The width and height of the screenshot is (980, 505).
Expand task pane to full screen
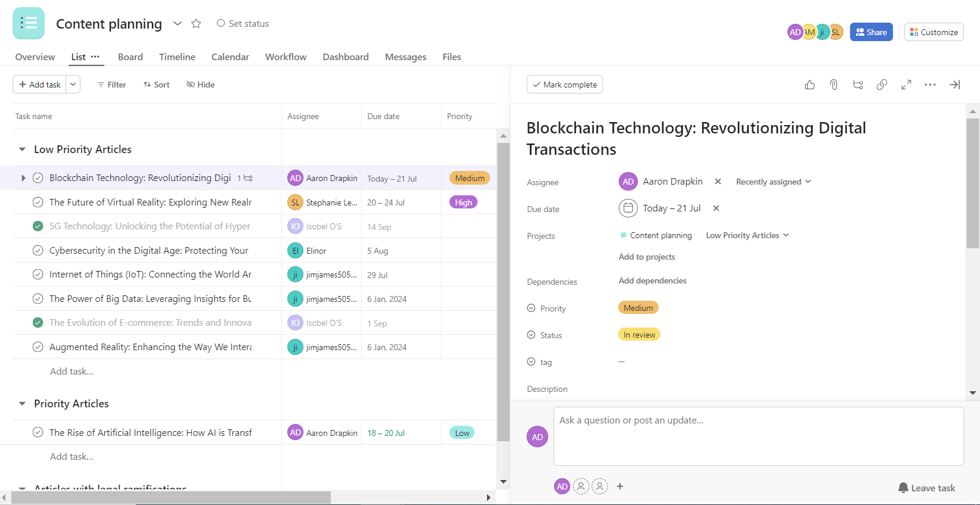tap(906, 85)
